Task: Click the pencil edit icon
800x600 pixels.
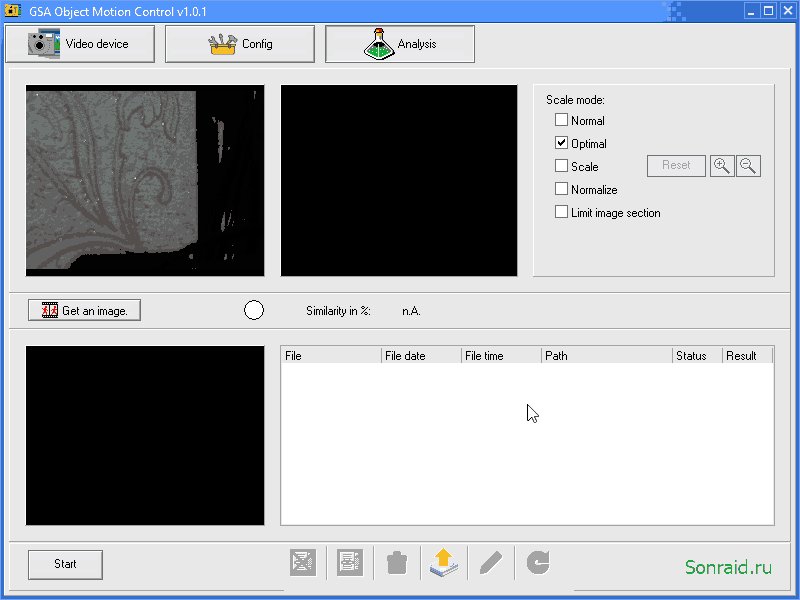Action: (491, 563)
